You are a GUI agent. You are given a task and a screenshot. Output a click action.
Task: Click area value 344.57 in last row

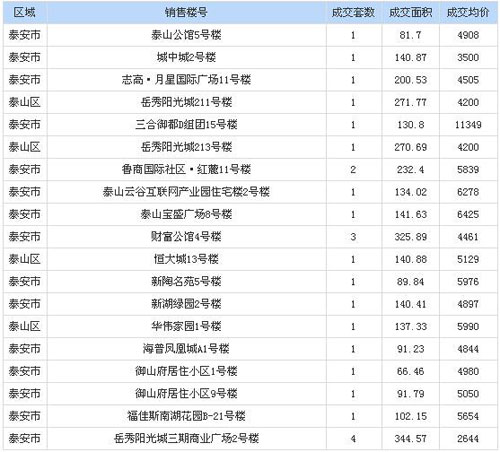(411, 439)
